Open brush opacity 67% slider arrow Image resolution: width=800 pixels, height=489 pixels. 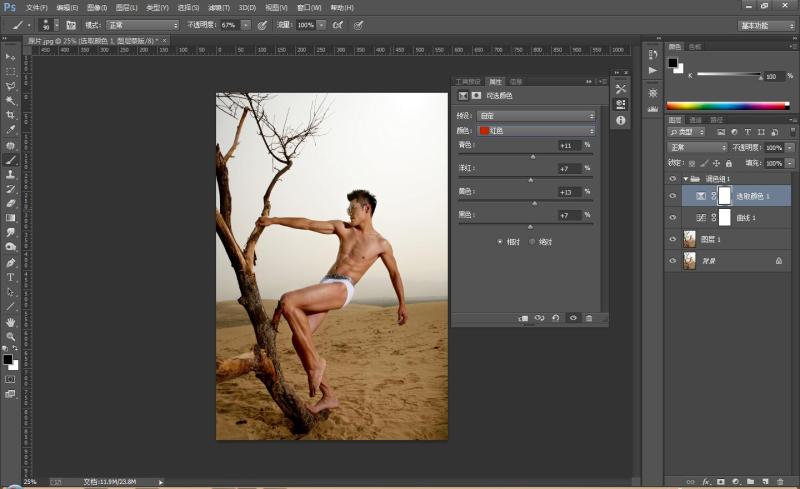246,25
